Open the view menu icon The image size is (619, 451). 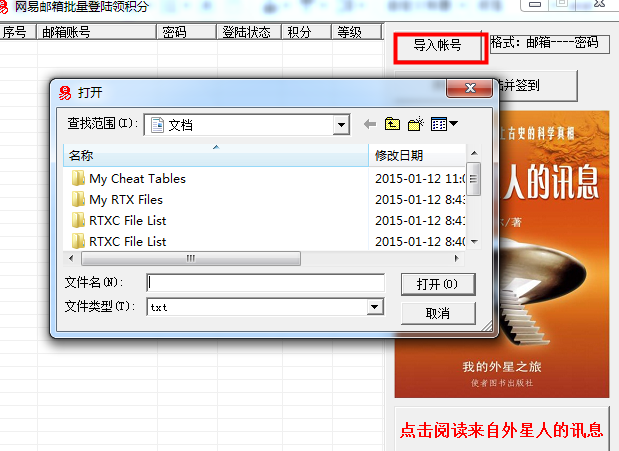439,124
